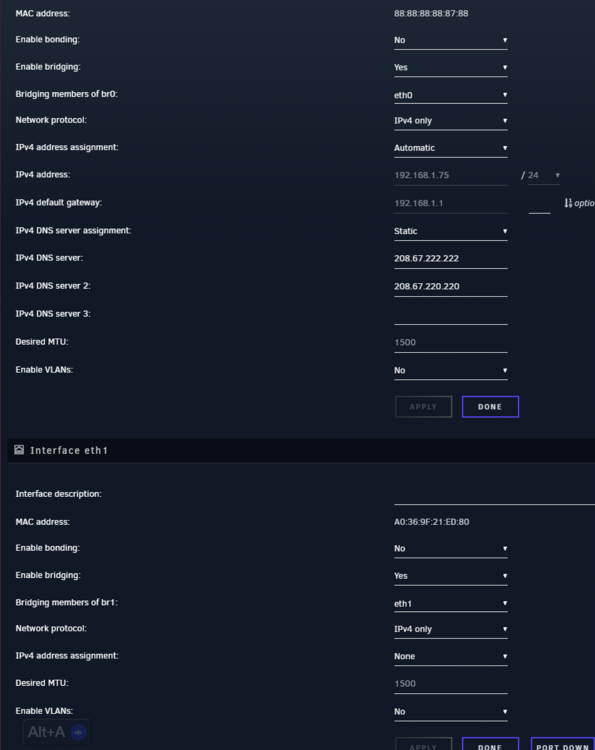Change eth0 IPv4 address assignment from Automatic
This screenshot has width=595, height=750.
pyautogui.click(x=451, y=148)
